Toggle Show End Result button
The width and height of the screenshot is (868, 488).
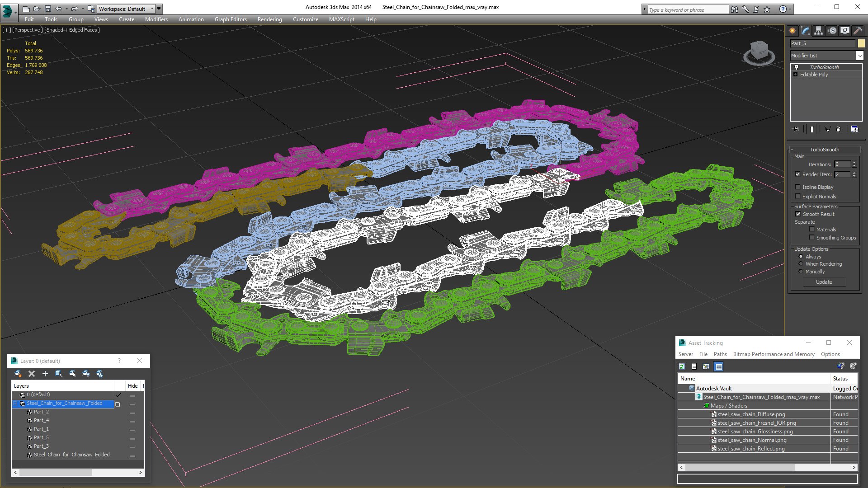pos(812,129)
